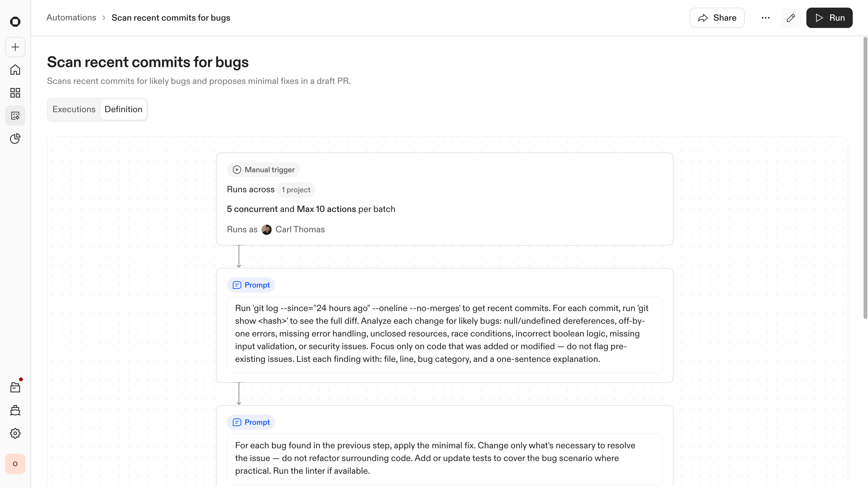
Task: Click the Share button
Action: coord(717,18)
